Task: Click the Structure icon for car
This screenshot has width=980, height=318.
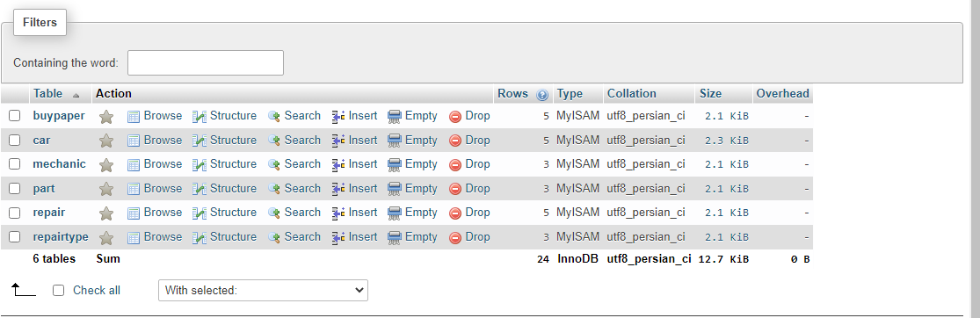Action: (x=200, y=141)
